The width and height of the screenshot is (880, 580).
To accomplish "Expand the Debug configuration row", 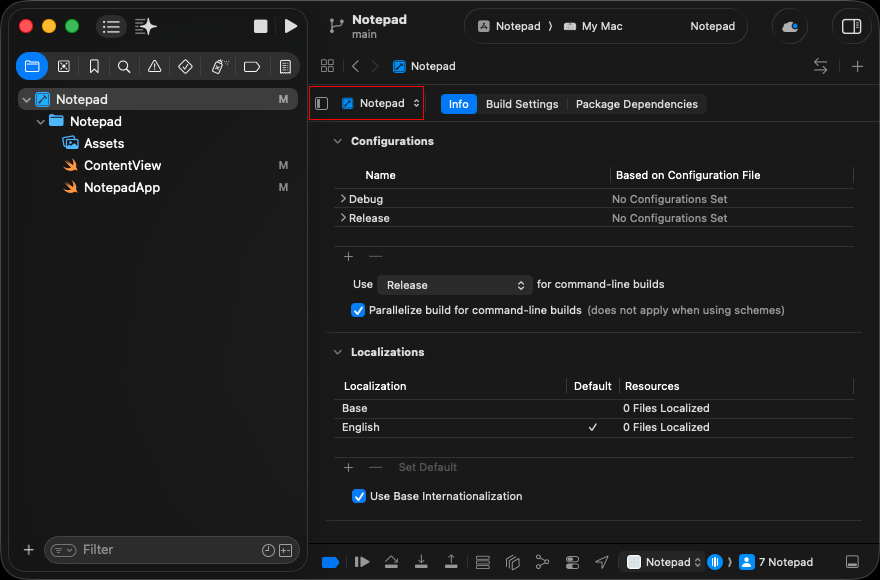I will 343,199.
